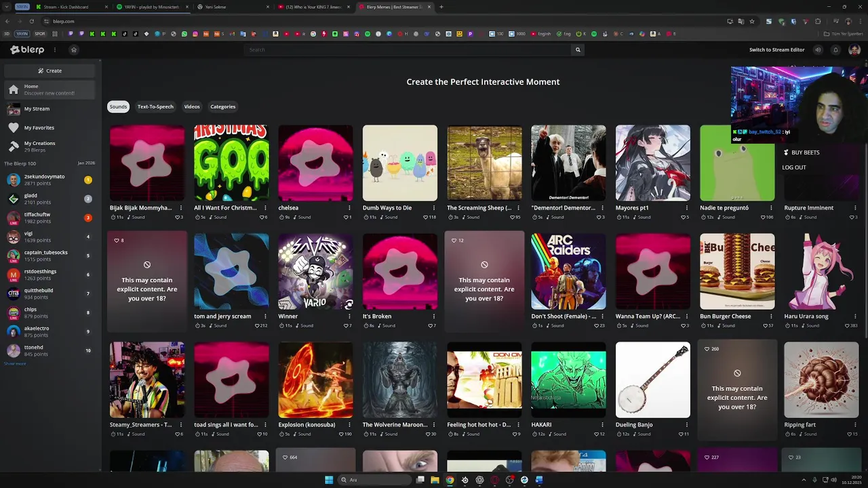Click Show more under Blerp 100 list
868x488 pixels.
15,364
